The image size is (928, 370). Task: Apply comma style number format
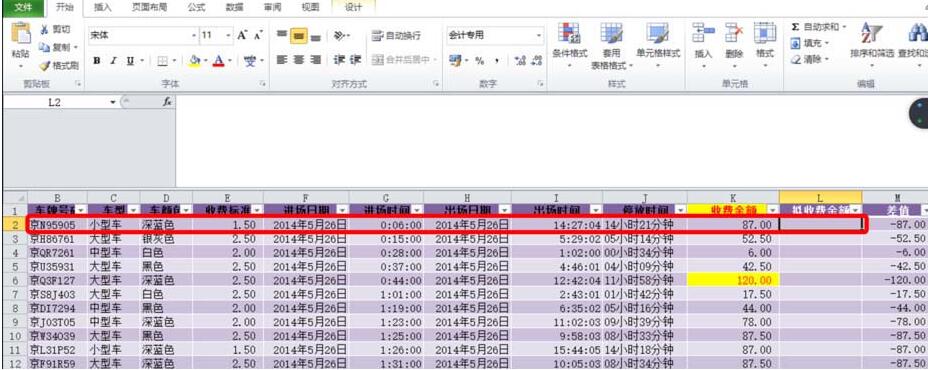coord(497,60)
